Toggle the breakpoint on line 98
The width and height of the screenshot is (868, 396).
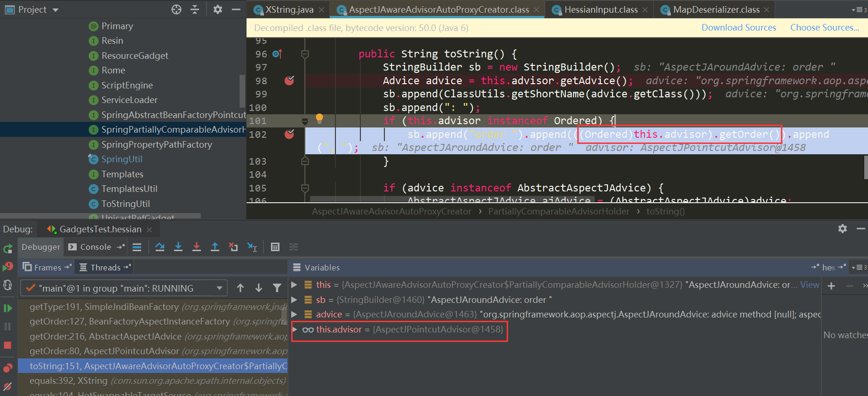coord(289,81)
